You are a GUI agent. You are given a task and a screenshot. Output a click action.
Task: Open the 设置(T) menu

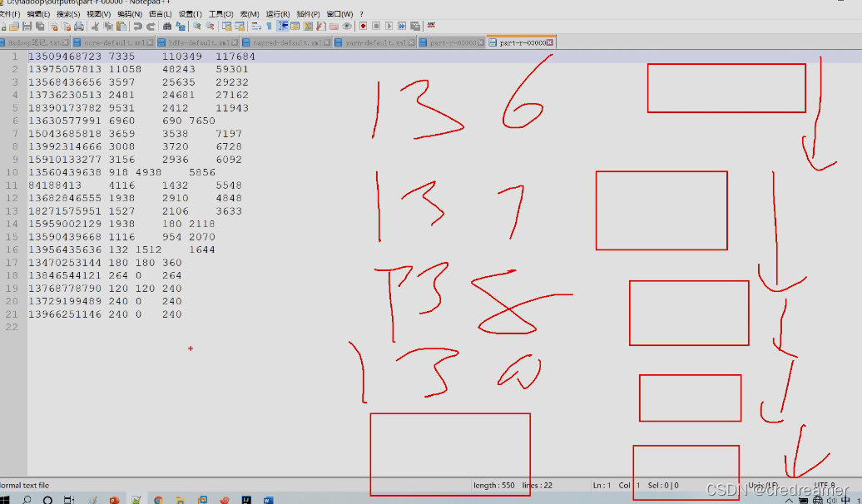click(x=191, y=14)
